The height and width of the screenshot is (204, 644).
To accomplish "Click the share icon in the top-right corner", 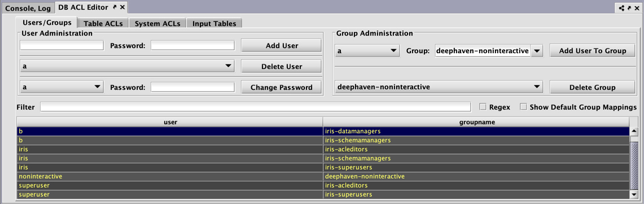I will [621, 8].
